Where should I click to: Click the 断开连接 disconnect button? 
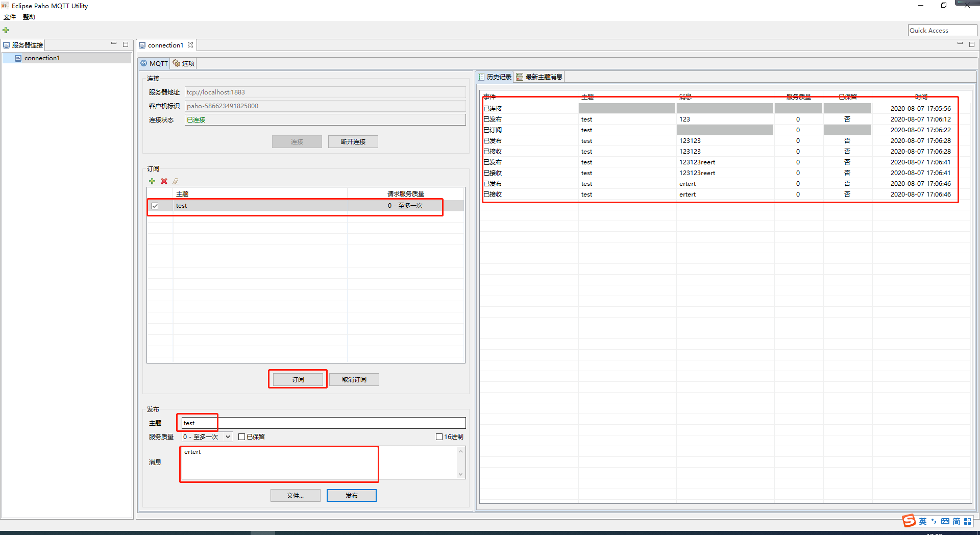tap(353, 141)
